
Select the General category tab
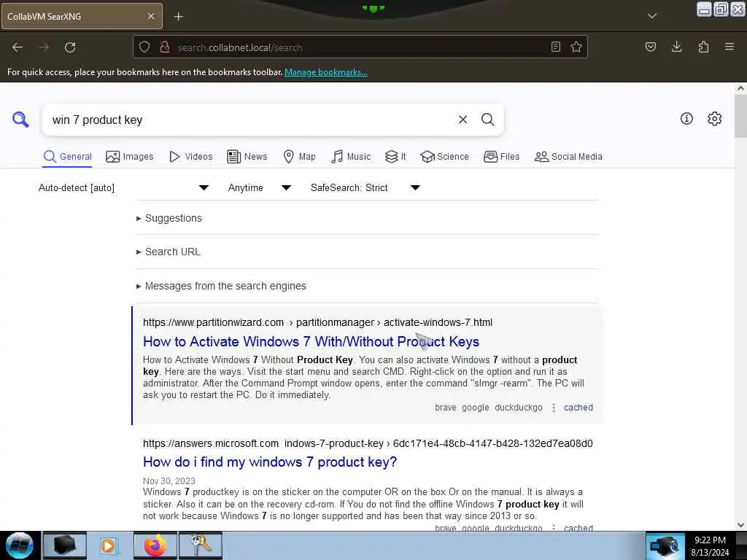tap(67, 157)
